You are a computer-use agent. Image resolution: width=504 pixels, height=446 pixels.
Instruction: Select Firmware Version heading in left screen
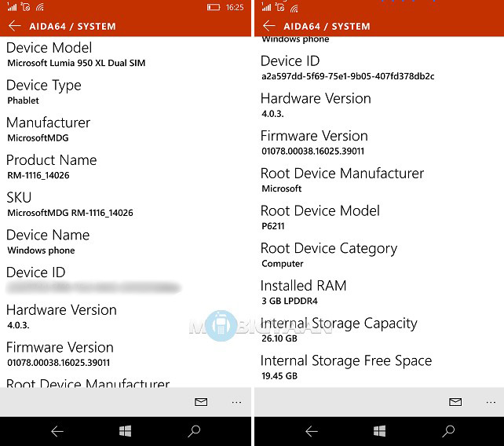(60, 347)
